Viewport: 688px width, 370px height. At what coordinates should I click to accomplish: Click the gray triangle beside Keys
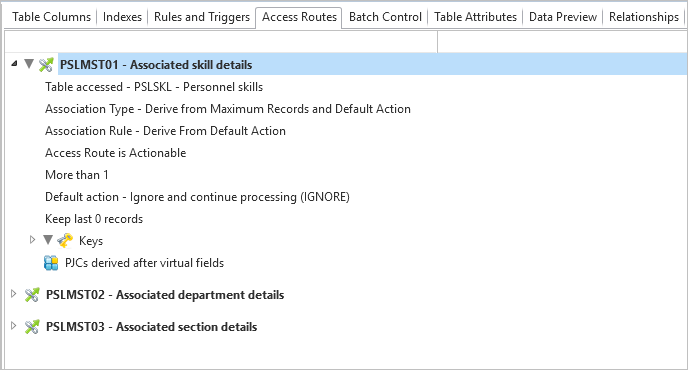point(48,240)
